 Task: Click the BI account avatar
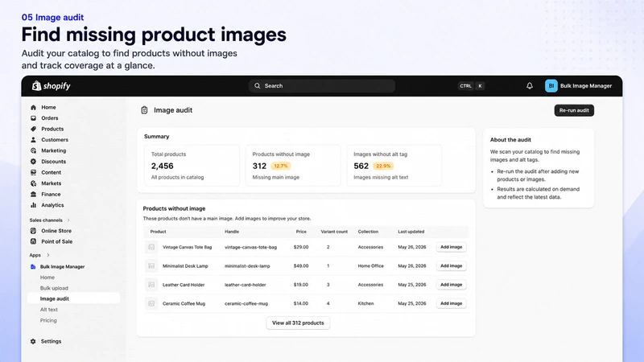pyautogui.click(x=551, y=86)
